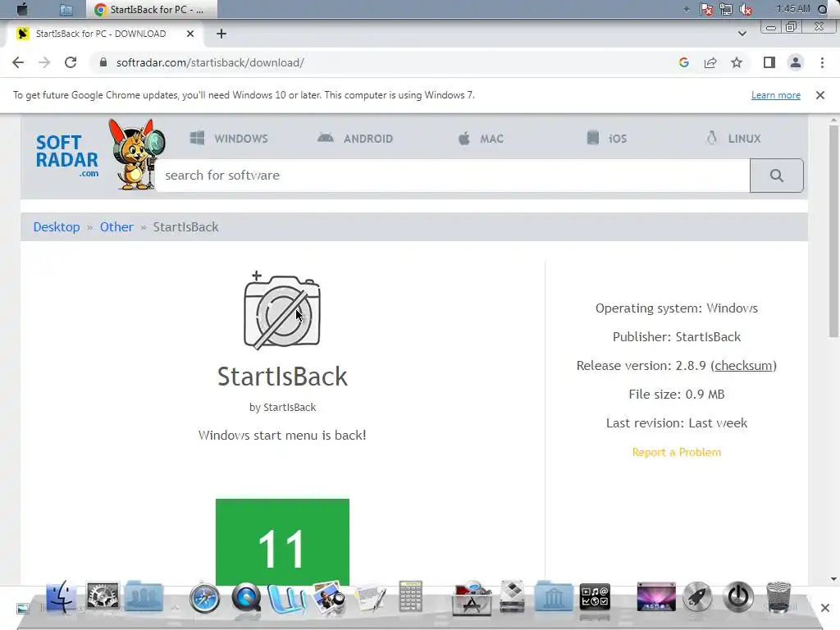Open the Google icon in the address bar
This screenshot has width=840, height=630.
point(683,62)
